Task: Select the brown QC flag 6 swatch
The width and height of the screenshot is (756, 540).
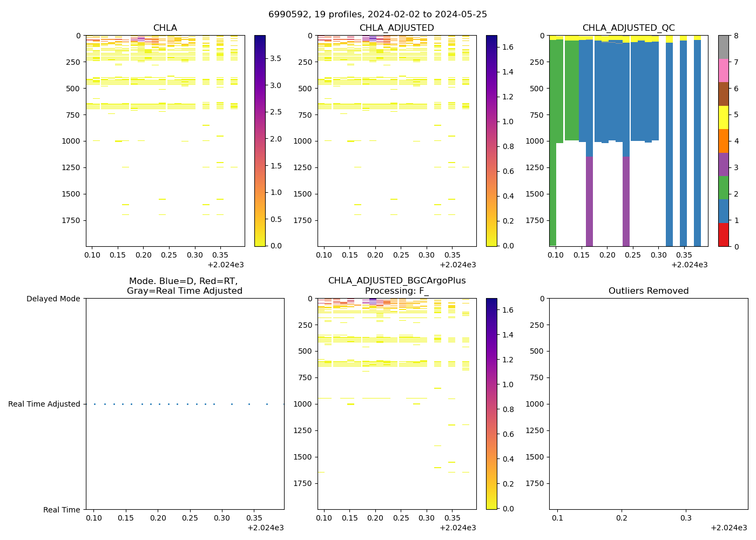Action: point(724,94)
